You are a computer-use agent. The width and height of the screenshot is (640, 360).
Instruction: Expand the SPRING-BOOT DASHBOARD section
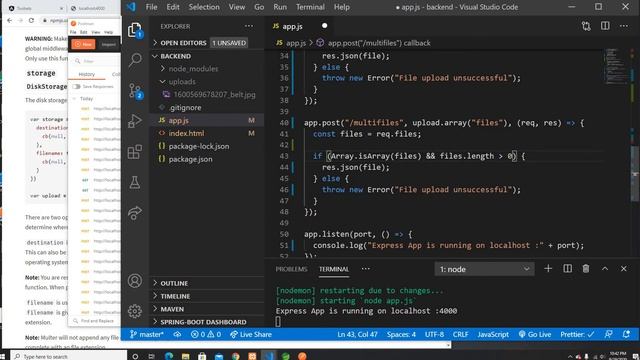[207, 322]
